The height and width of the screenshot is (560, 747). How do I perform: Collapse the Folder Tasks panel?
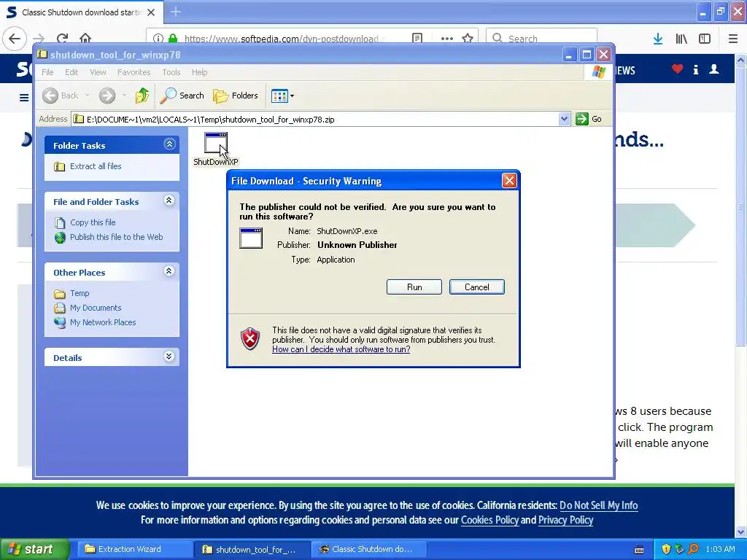point(169,144)
